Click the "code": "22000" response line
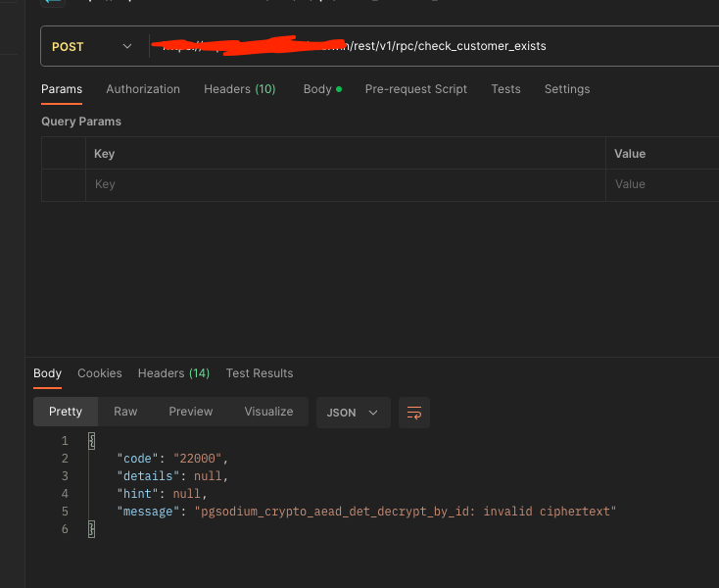This screenshot has height=588, width=719. click(x=172, y=459)
